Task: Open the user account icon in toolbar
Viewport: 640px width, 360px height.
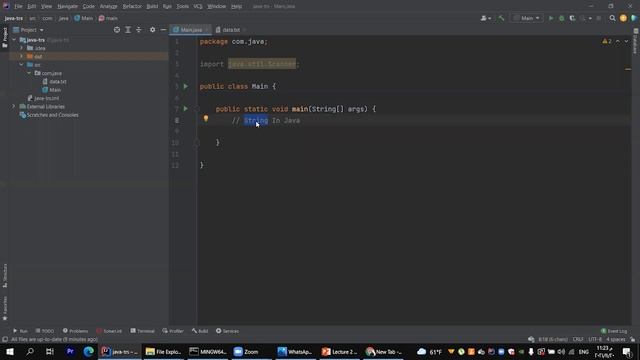Action: [485, 18]
